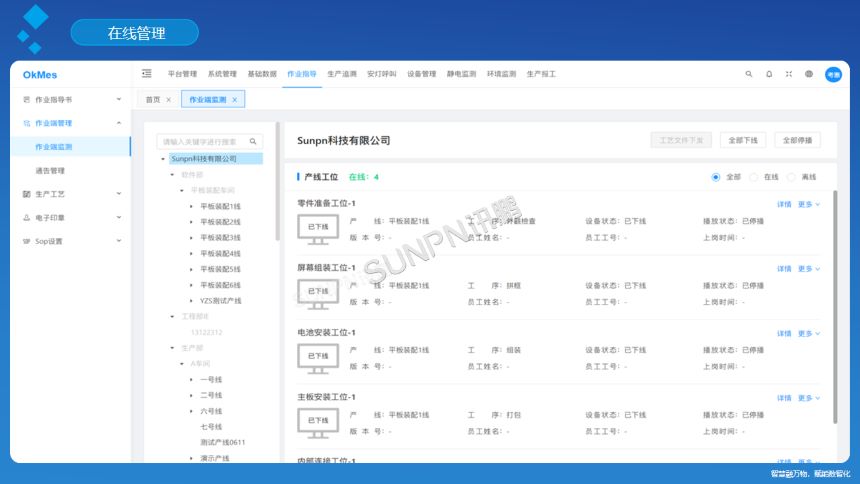Viewport: 860px width, 484px height.
Task: Expand the 作业指导书 sidebar menu chevron
Action: 119,99
